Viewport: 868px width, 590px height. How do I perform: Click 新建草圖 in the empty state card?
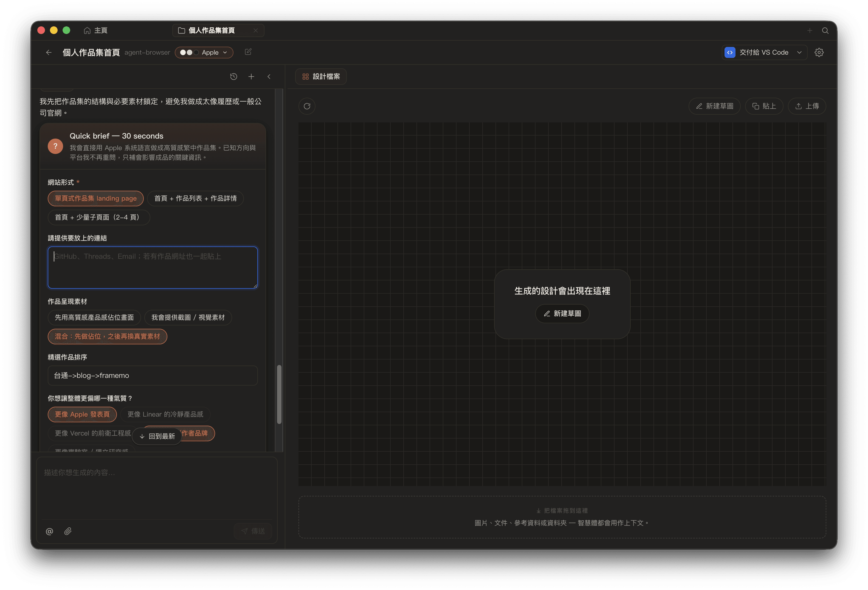(x=562, y=313)
